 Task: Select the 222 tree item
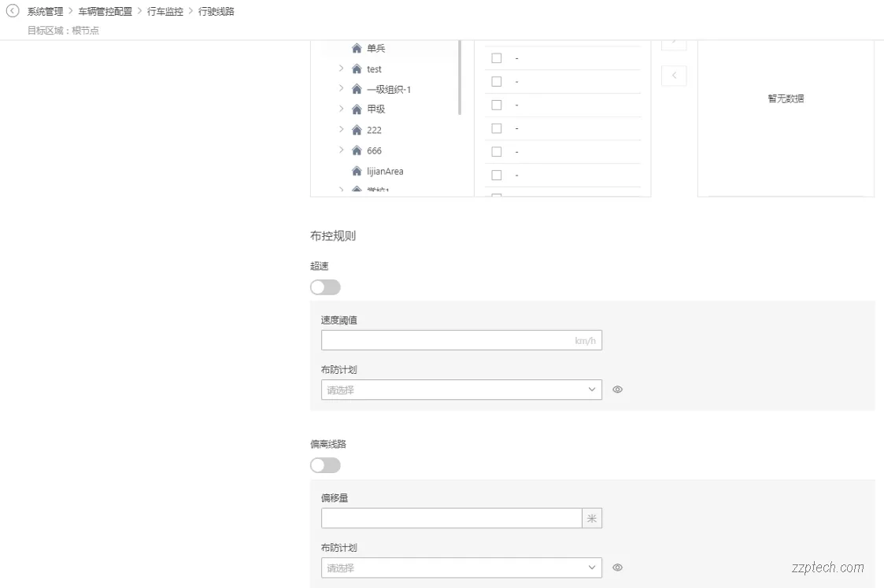coord(374,130)
